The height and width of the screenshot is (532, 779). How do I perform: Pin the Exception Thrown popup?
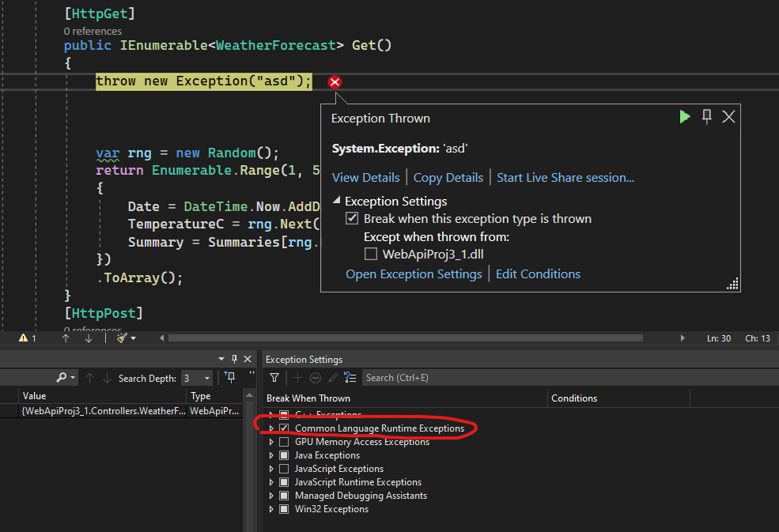click(x=706, y=117)
